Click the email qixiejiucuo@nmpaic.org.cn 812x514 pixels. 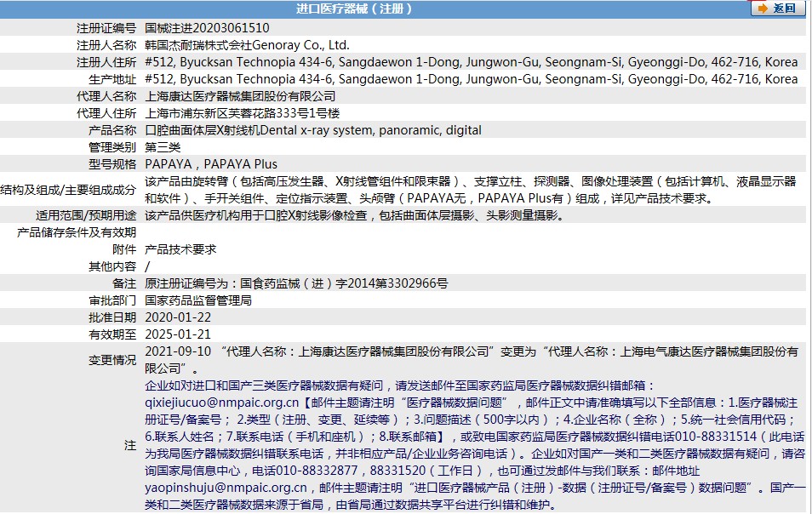coord(221,403)
